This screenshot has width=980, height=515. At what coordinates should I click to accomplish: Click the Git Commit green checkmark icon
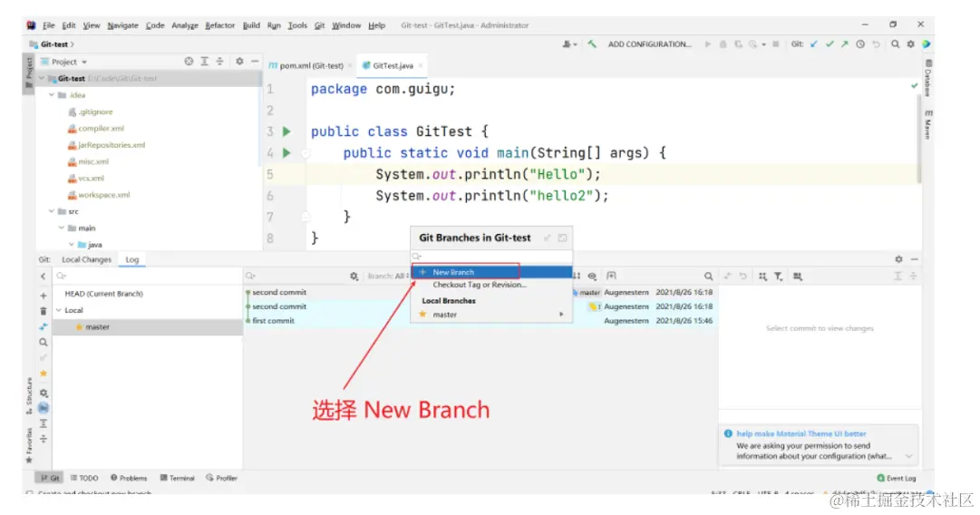(830, 44)
